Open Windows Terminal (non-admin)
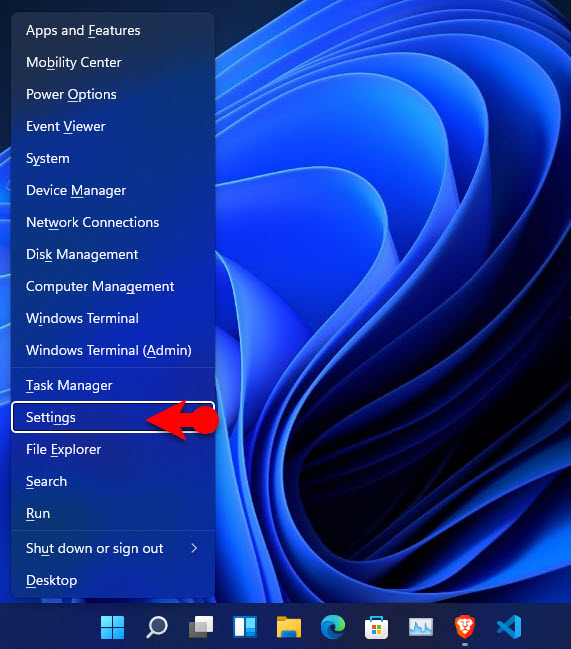 click(x=113, y=318)
